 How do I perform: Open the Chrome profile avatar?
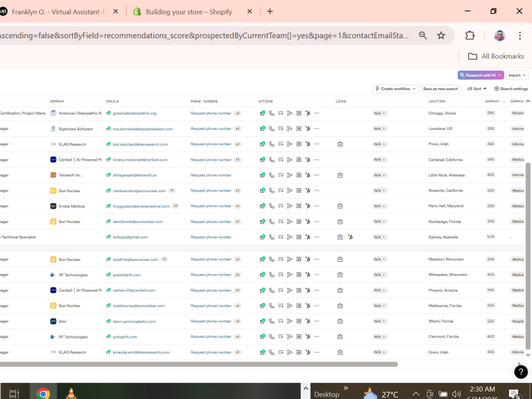pyautogui.click(x=500, y=35)
